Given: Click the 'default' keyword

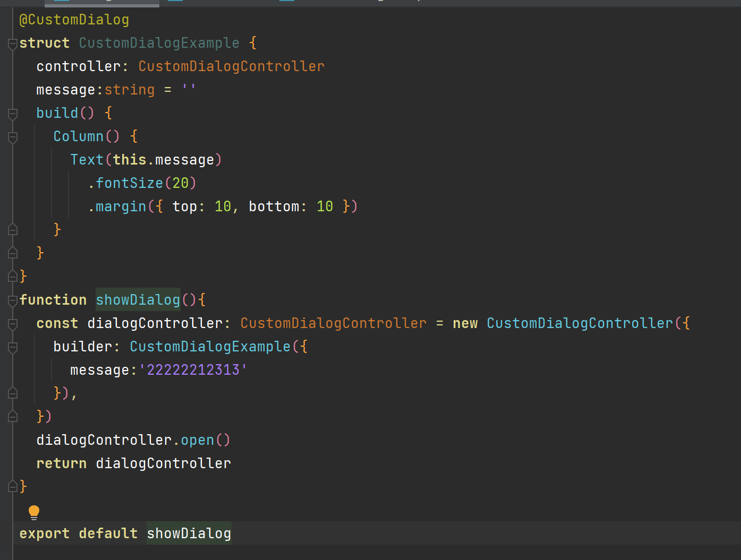Looking at the screenshot, I should pos(108,533).
